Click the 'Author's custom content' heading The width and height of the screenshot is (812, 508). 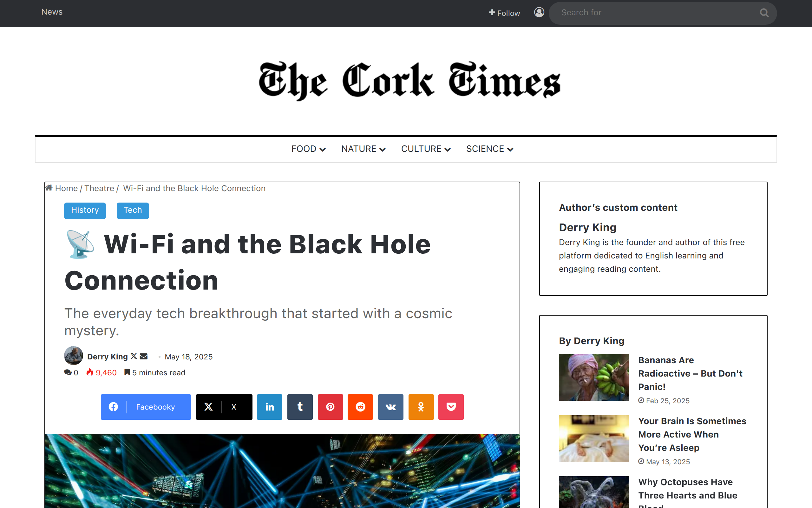tap(618, 208)
